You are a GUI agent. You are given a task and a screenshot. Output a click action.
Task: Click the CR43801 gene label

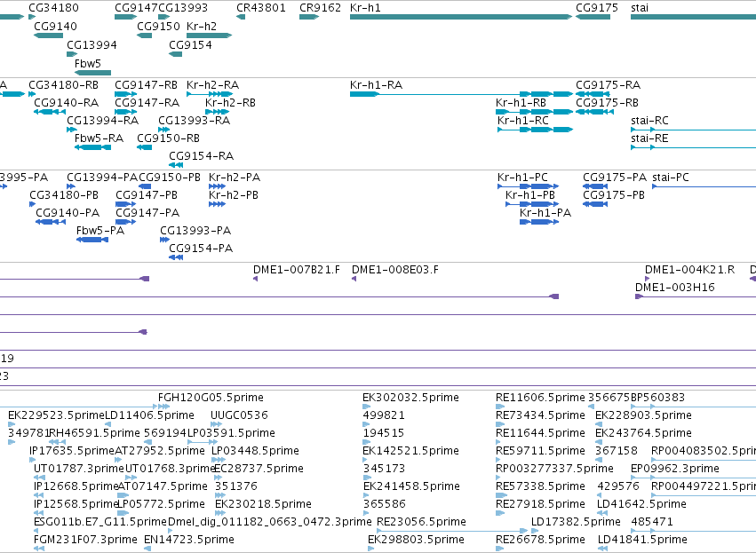261,8
